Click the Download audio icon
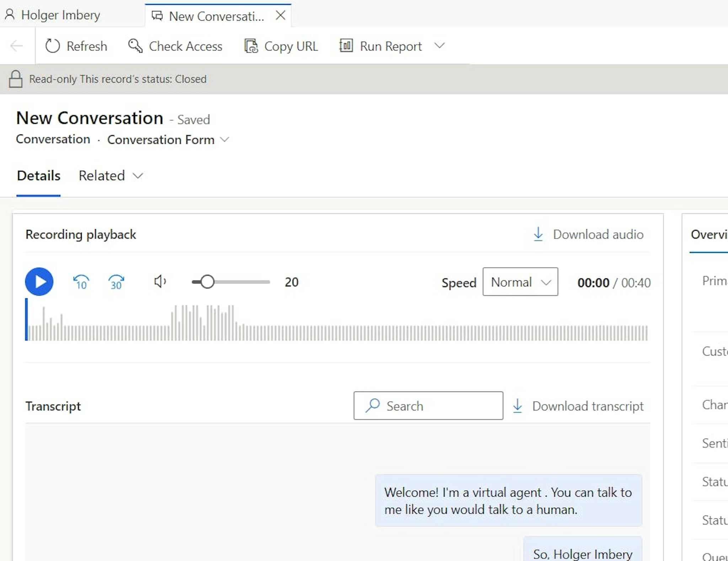This screenshot has width=728, height=561. (537, 234)
